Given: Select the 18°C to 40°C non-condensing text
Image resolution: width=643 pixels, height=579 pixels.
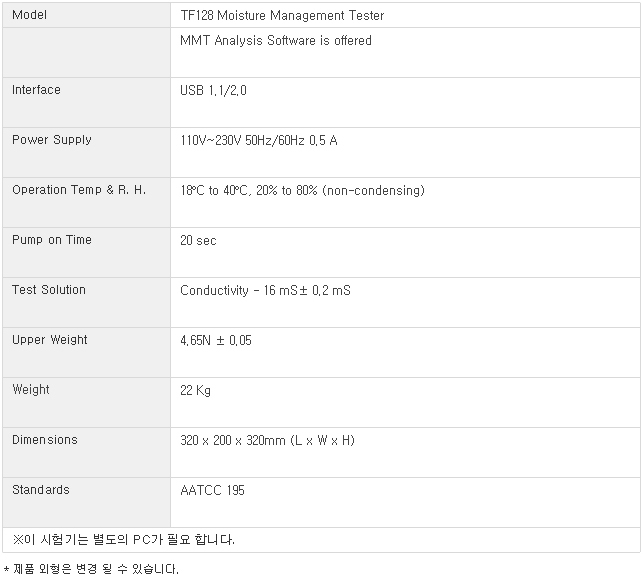Looking at the screenshot, I should point(302,191).
